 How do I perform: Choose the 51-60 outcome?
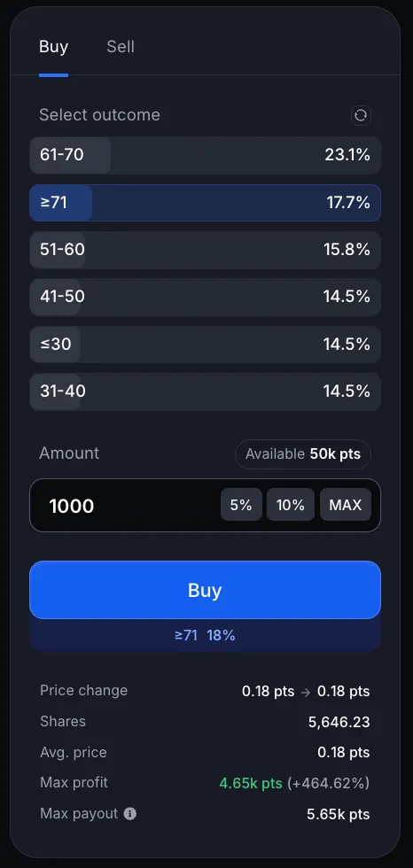(205, 250)
